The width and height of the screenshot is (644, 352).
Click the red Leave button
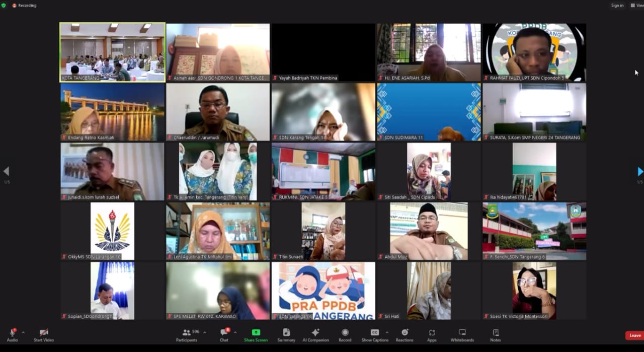pos(634,335)
